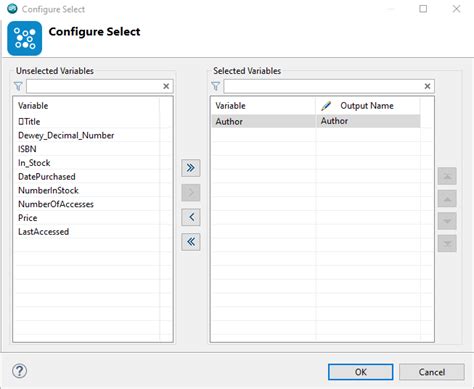Select the NumberOfAccesses variable

87,204
